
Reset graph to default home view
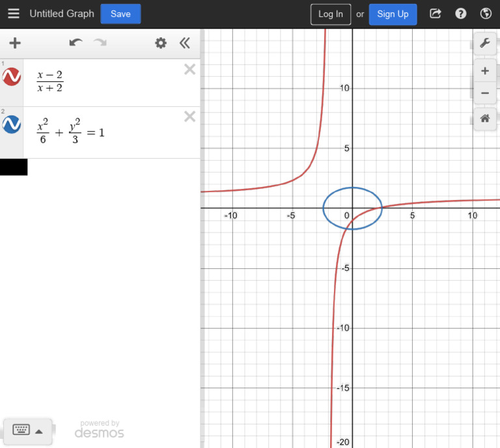[x=485, y=119]
